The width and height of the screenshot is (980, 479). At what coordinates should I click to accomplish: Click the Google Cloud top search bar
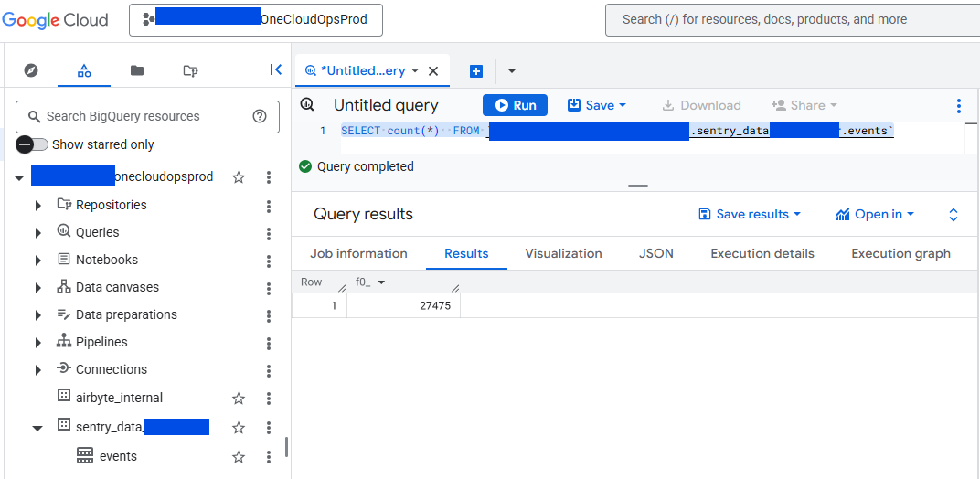(792, 20)
